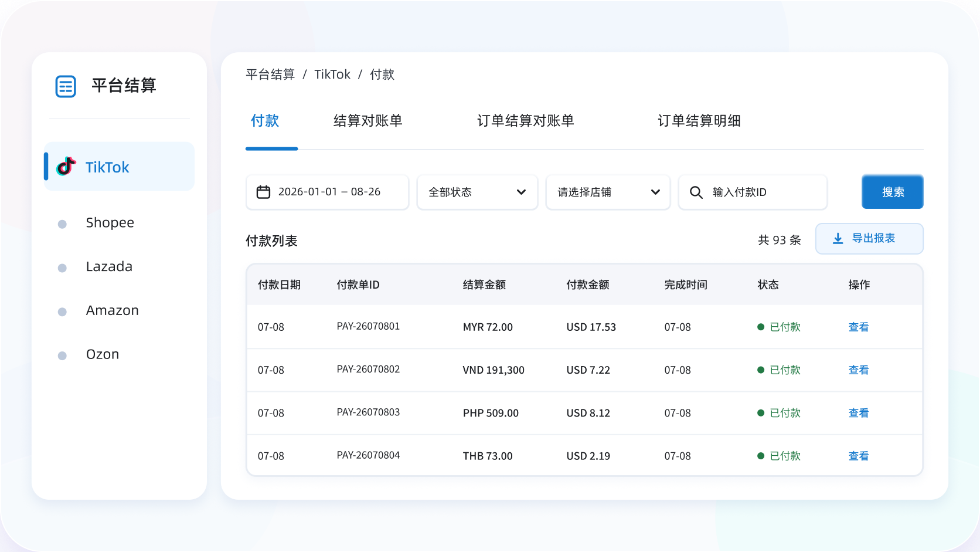980x552 pixels.
Task: Click the 操作 column header
Action: [x=859, y=285]
